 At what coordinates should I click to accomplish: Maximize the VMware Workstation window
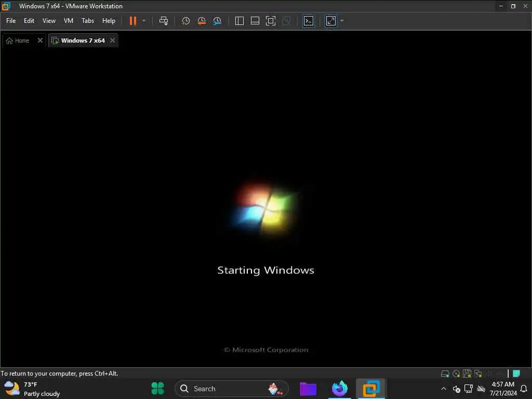pos(513,6)
